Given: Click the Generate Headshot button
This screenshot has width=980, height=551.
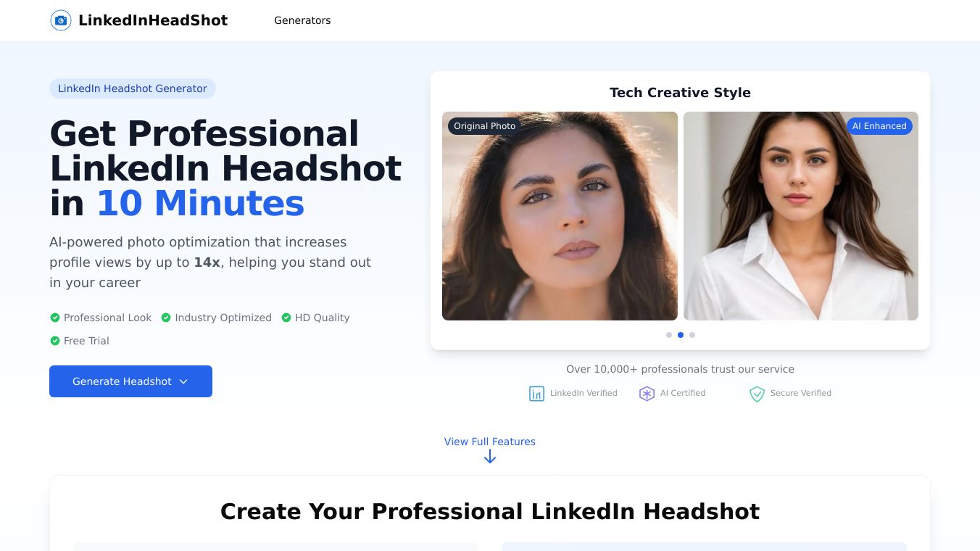Looking at the screenshot, I should 130,381.
